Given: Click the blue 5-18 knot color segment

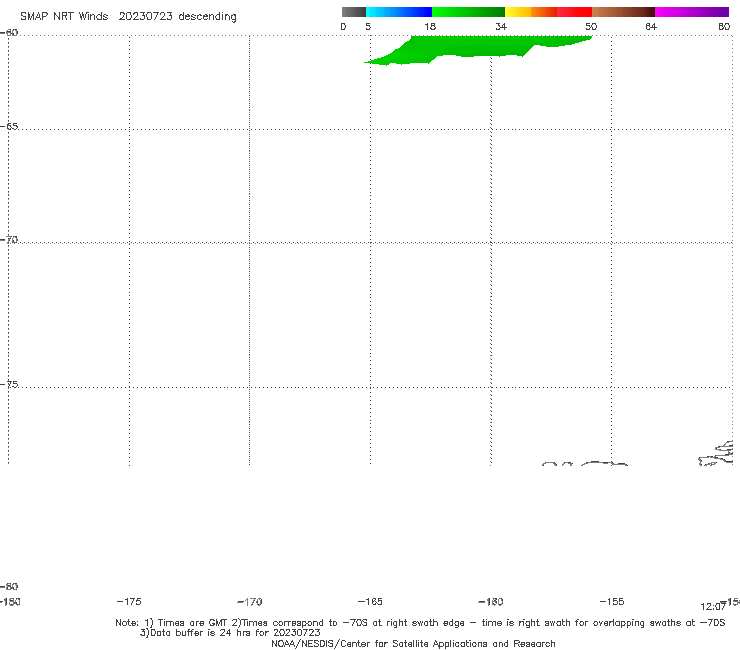Looking at the screenshot, I should [x=399, y=12].
